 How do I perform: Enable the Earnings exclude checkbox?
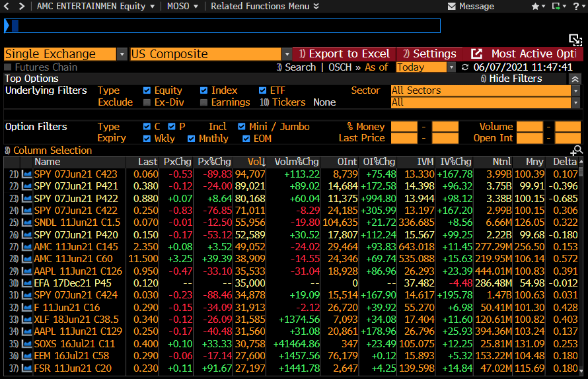pos(203,102)
